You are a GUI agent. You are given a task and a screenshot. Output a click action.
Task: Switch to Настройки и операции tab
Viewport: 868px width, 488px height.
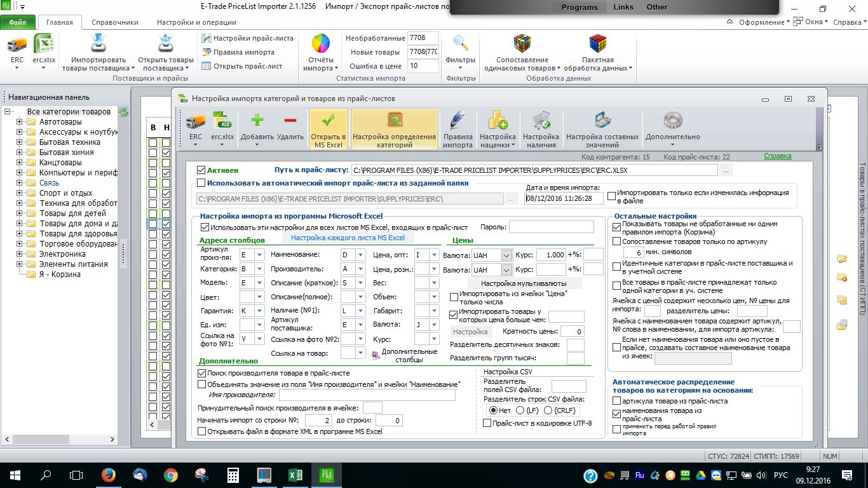[196, 22]
